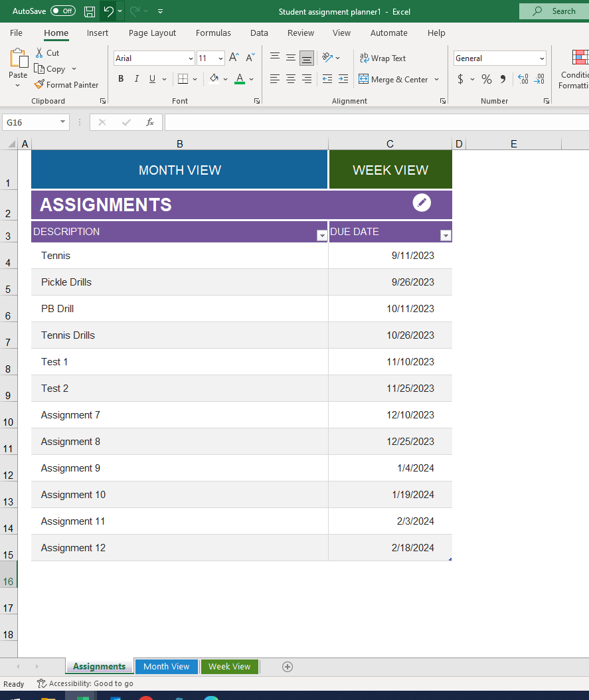Screen dimensions: 589x700
Task: Open the Data ribbon tab
Action: [x=259, y=33]
